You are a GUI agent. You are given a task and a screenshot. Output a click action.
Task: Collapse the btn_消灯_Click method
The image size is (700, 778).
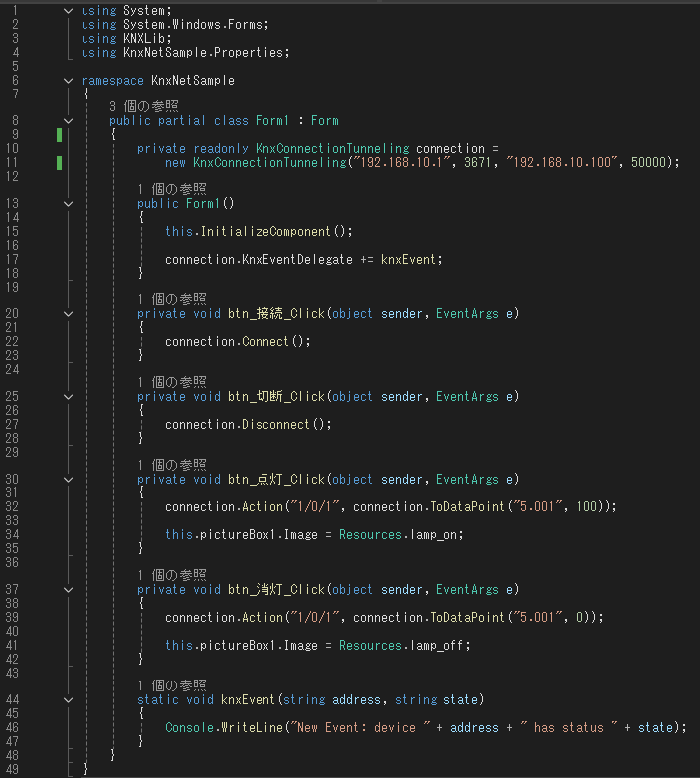(x=68, y=590)
